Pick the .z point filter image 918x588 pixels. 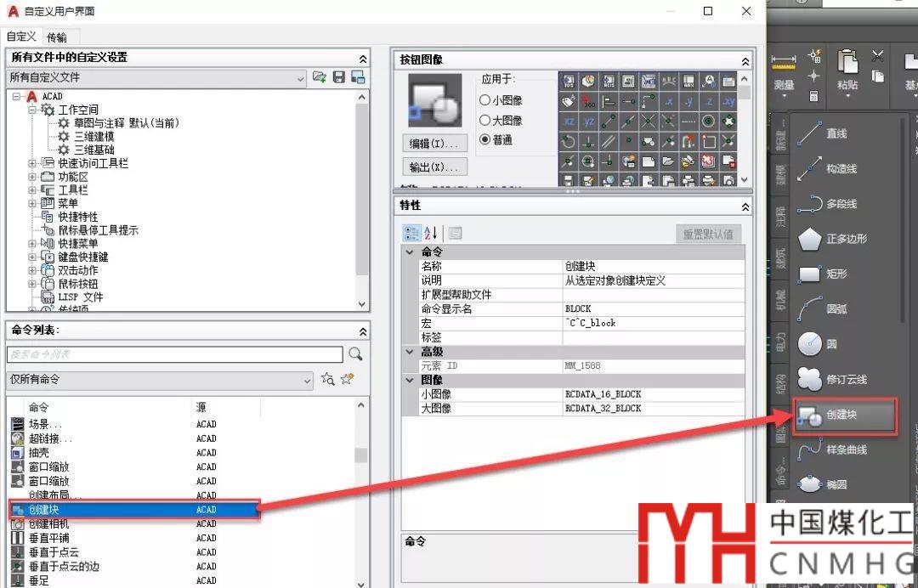709,101
